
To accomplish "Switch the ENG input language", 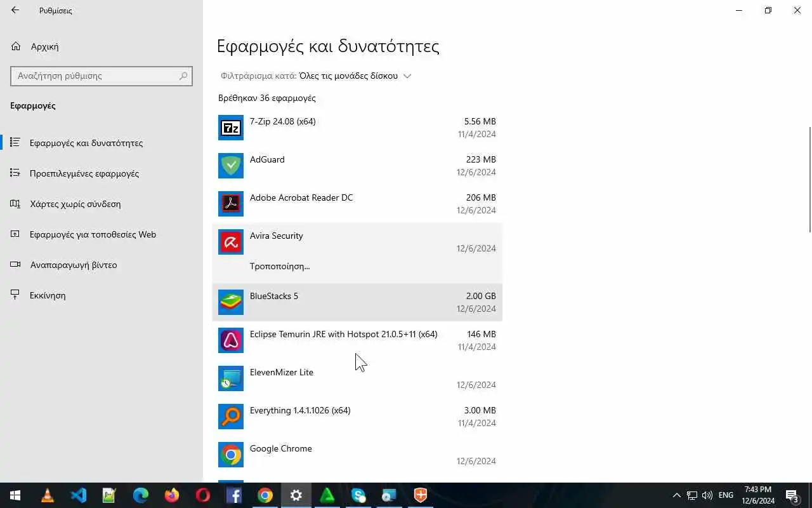I will pos(726,495).
